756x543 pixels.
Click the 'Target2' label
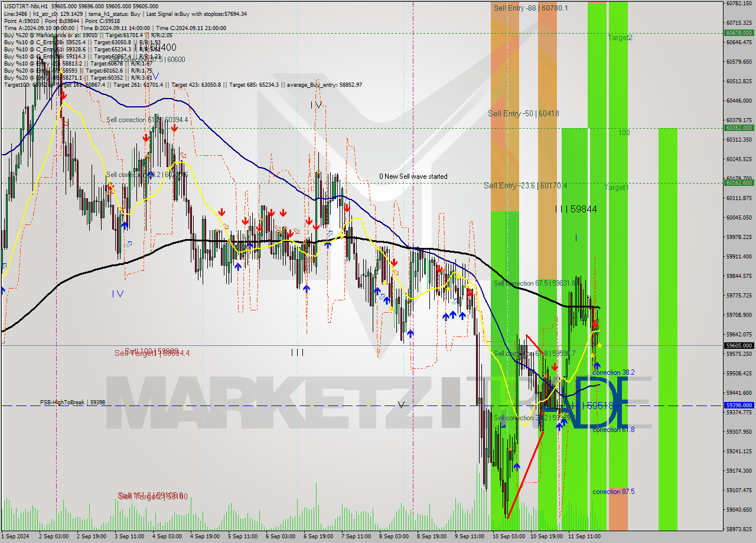620,37
